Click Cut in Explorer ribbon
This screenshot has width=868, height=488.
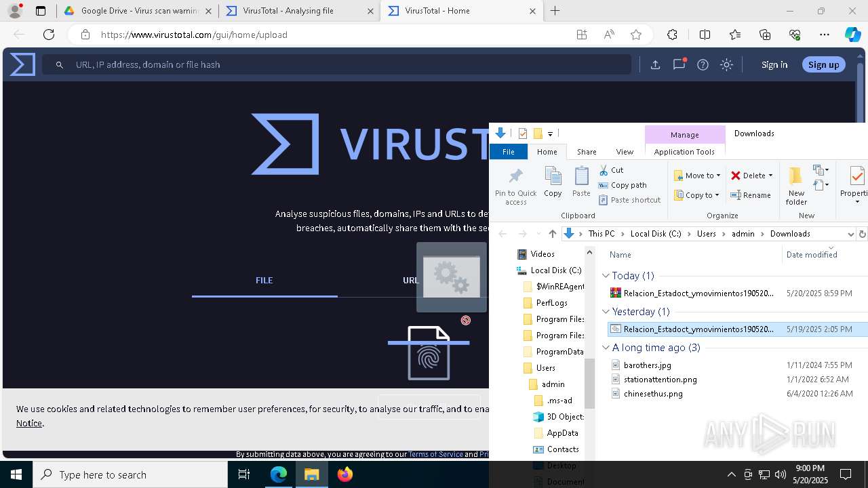click(611, 170)
